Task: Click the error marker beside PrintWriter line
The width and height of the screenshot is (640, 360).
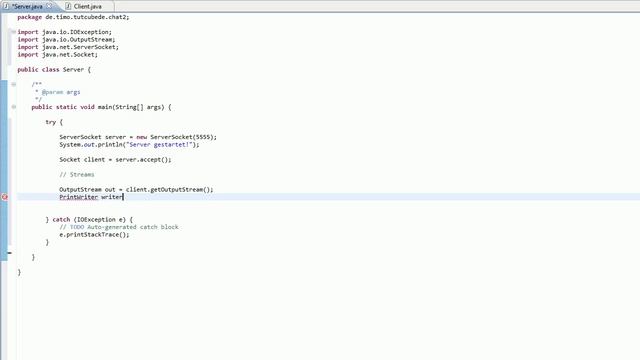Action: coord(4,197)
